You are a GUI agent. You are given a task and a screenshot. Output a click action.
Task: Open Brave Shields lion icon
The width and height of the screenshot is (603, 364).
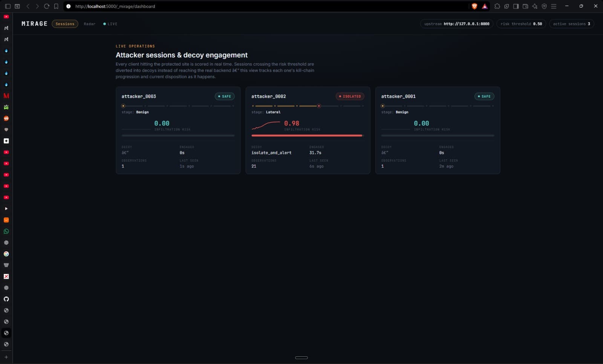[474, 6]
